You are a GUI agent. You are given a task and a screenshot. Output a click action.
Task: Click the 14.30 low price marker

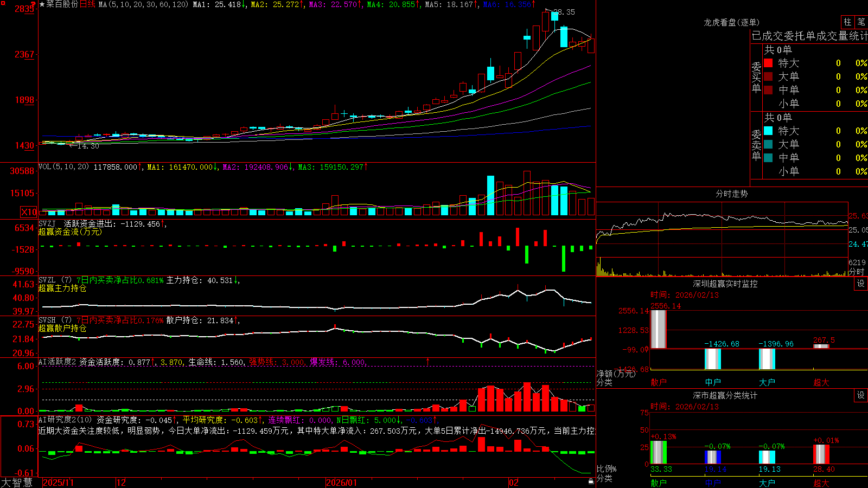pyautogui.click(x=88, y=146)
